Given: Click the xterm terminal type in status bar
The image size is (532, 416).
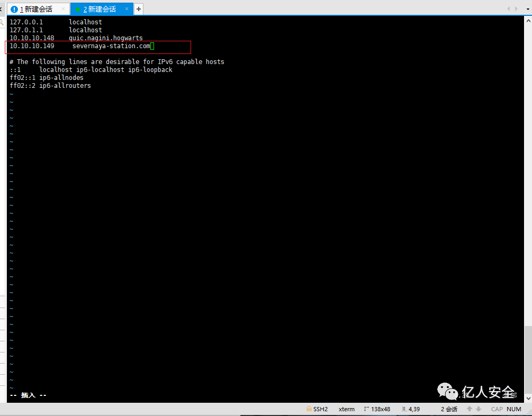Looking at the screenshot, I should click(346, 409).
